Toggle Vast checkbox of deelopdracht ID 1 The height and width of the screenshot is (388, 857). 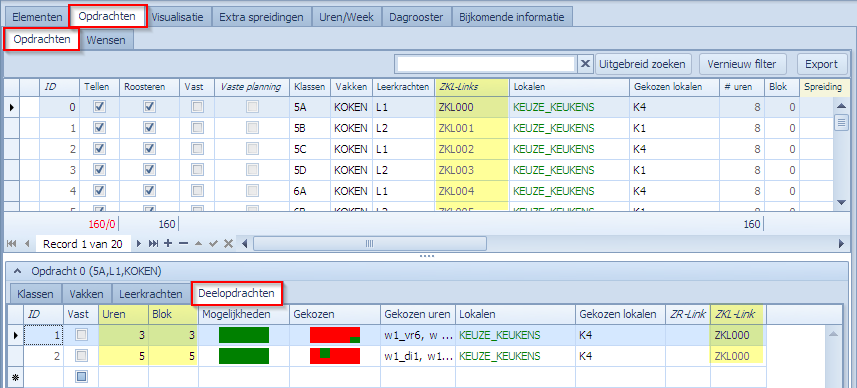click(x=81, y=335)
